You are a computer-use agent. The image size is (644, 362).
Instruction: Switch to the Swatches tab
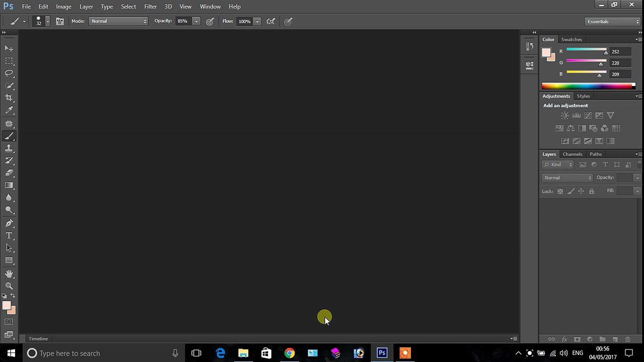[x=572, y=39]
